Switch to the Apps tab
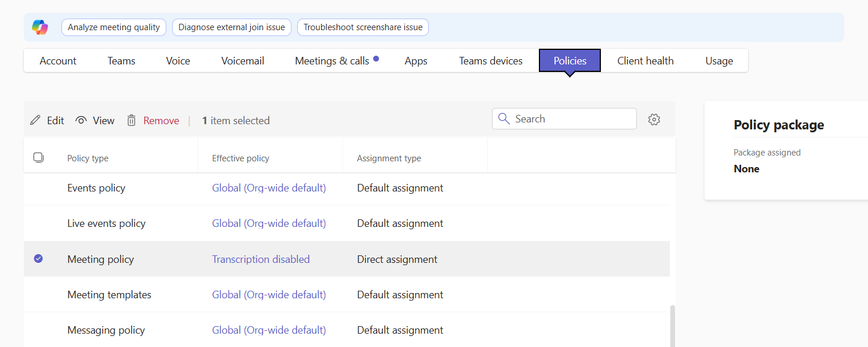 coord(416,60)
